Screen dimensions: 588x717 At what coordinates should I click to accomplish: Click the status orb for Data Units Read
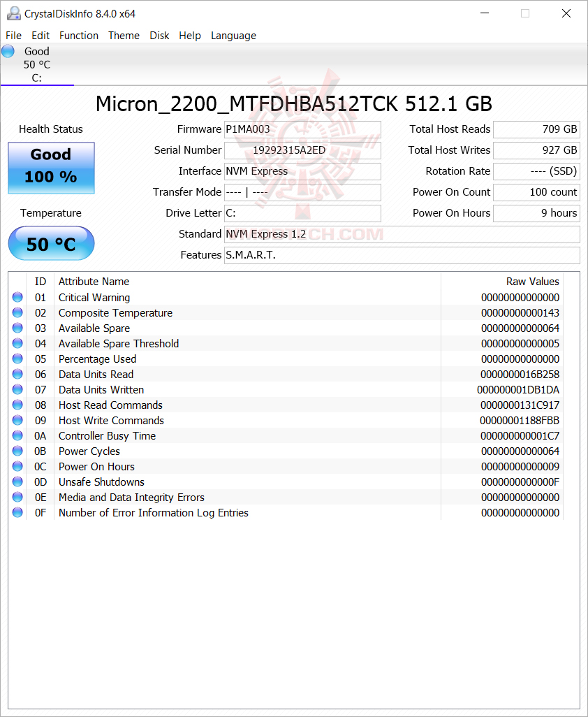point(17,374)
